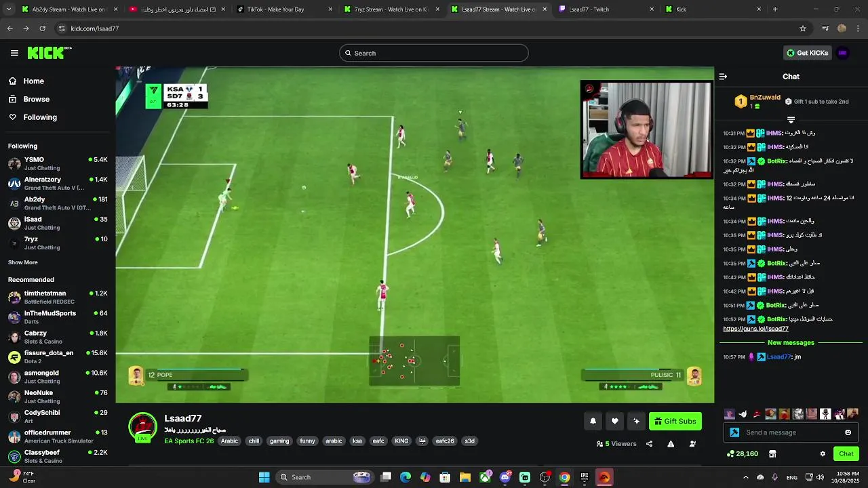Open the hamburger sidebar menu
Image resolution: width=868 pixels, height=488 pixels.
[x=14, y=53]
